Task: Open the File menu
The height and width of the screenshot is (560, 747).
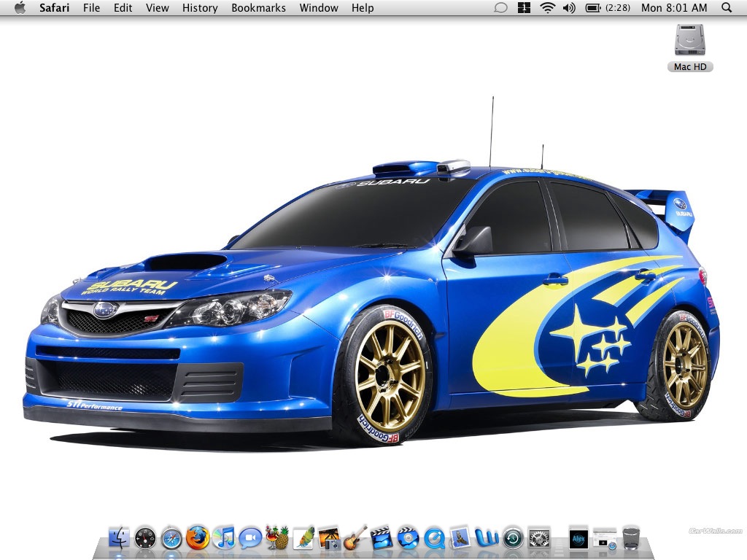Action: (91, 7)
